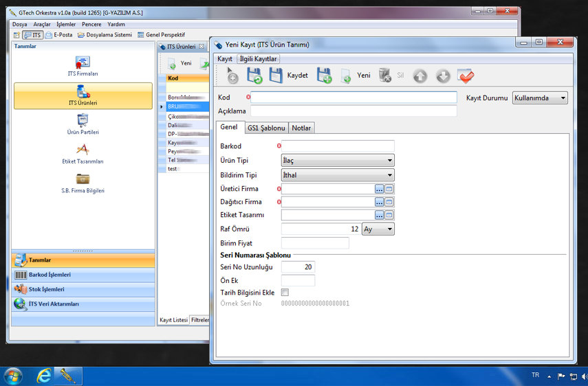
Task: Open Ürün Tipi dropdown
Action: pyautogui.click(x=338, y=161)
